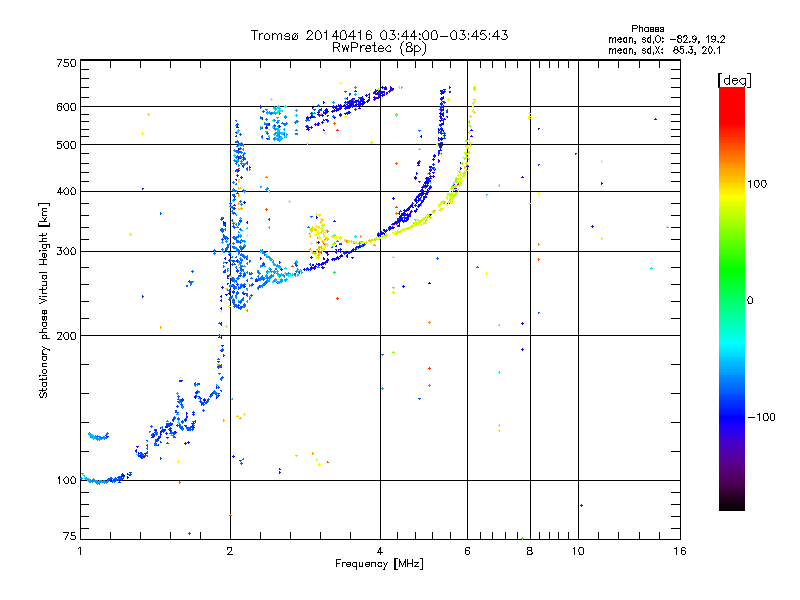
Task: Click the yellow-orange loop cluster above 300 km
Action: coord(319,236)
